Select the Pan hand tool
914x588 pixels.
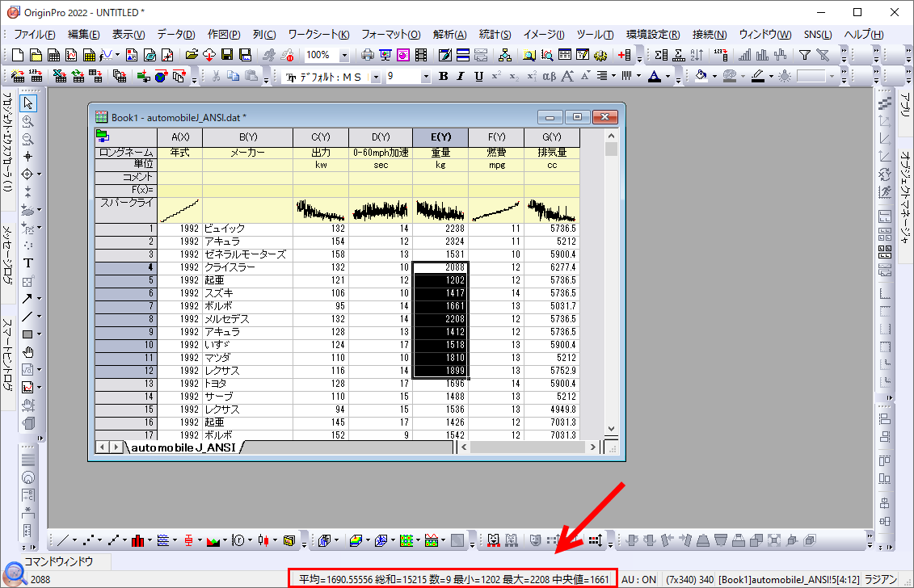(x=27, y=352)
